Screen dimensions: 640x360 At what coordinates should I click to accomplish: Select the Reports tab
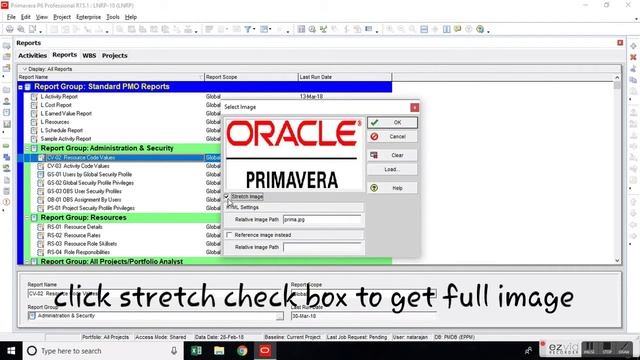pyautogui.click(x=64, y=55)
